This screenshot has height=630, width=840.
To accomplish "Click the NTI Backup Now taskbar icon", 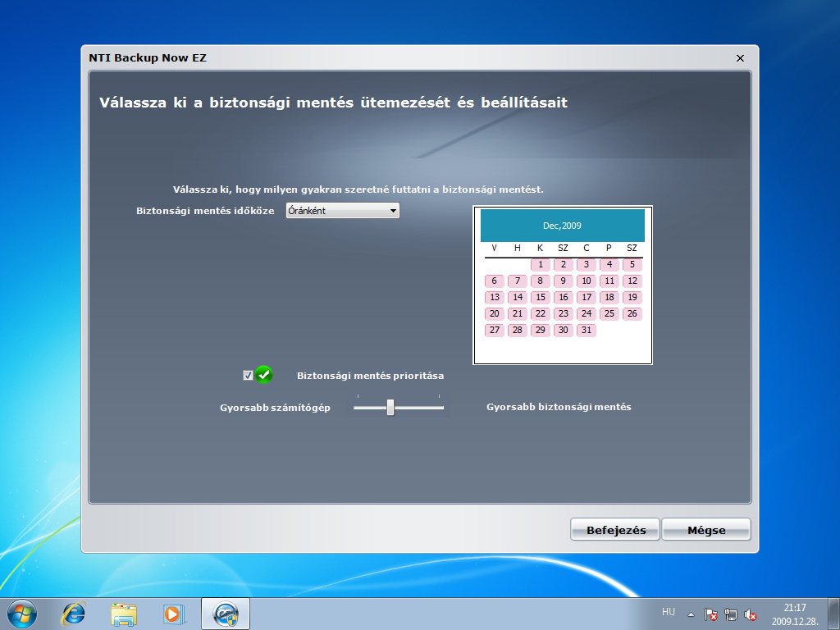I will coord(226,614).
